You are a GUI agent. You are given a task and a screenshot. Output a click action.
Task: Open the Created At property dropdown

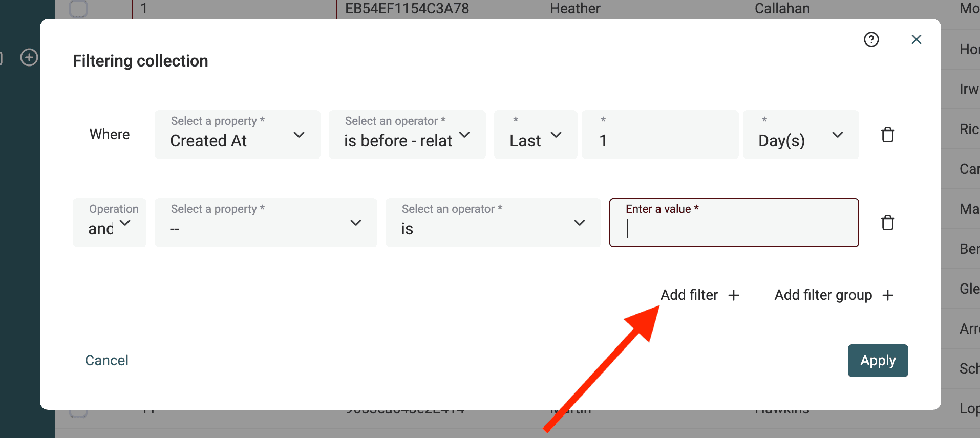click(x=237, y=135)
